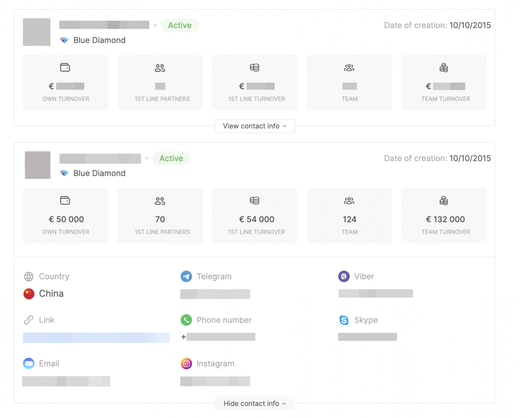The image size is (532, 418).
Task: Click the globe Country icon
Action: click(29, 276)
